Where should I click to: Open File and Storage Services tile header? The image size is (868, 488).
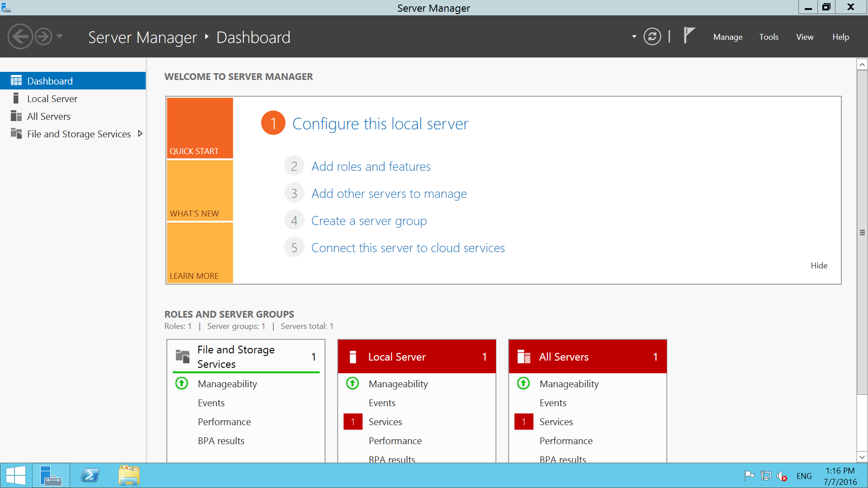(246, 357)
